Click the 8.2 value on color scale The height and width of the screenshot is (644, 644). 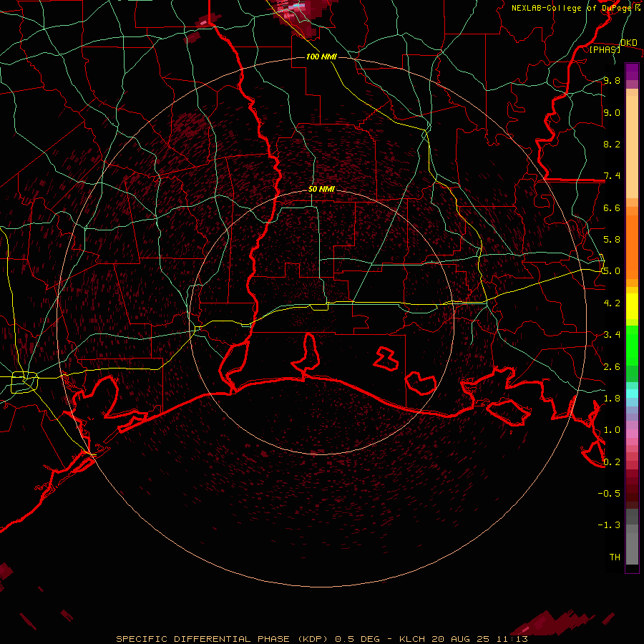pos(612,144)
